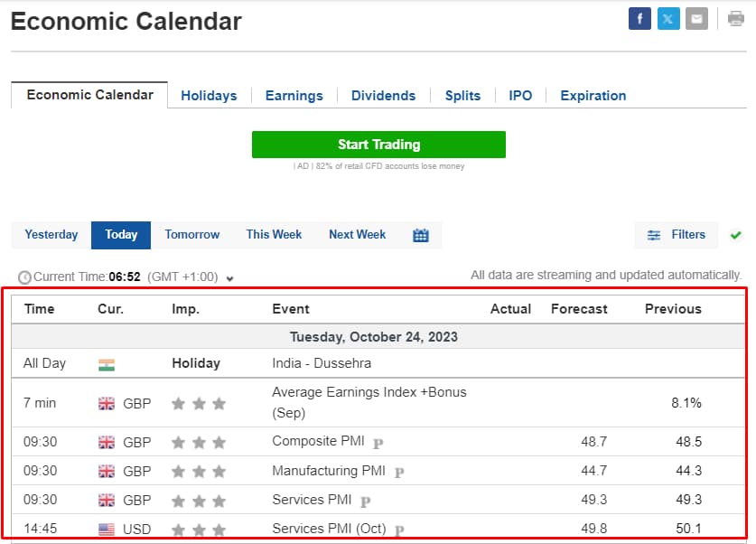Open the Manufacturing PMI event
The height and width of the screenshot is (544, 756).
pos(329,471)
